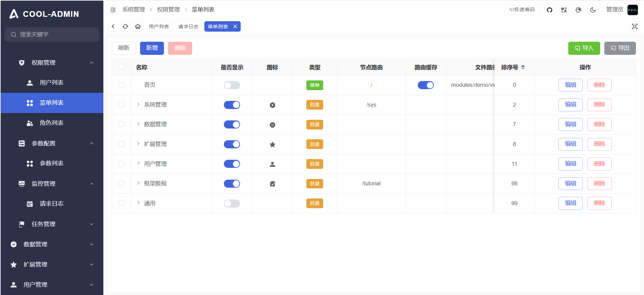The width and height of the screenshot is (644, 295).
Task: Disable route cache toggle for 首页
Action: point(426,85)
